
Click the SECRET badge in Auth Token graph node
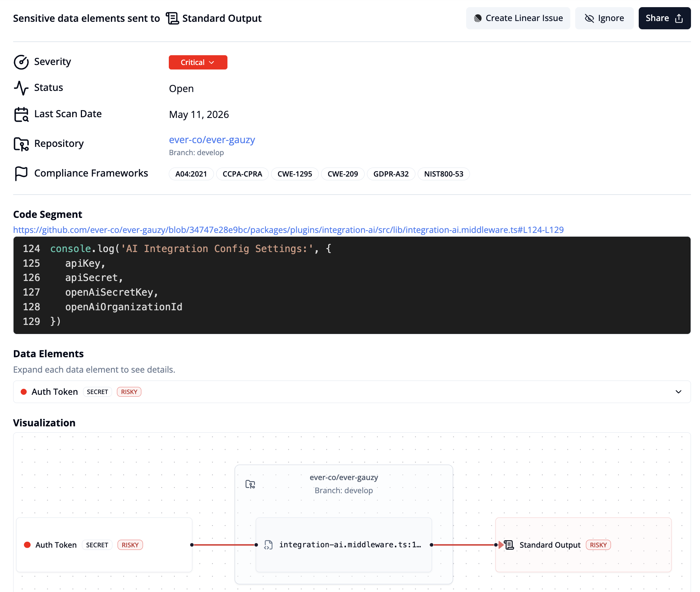97,545
